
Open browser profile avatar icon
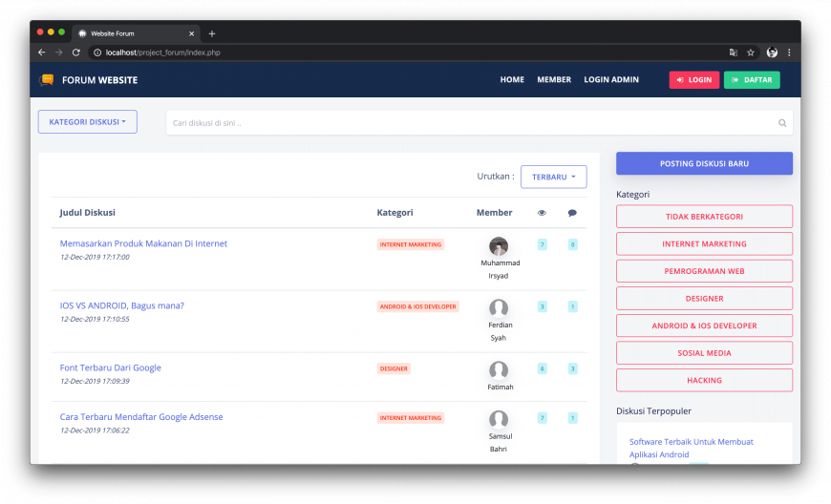click(x=772, y=52)
